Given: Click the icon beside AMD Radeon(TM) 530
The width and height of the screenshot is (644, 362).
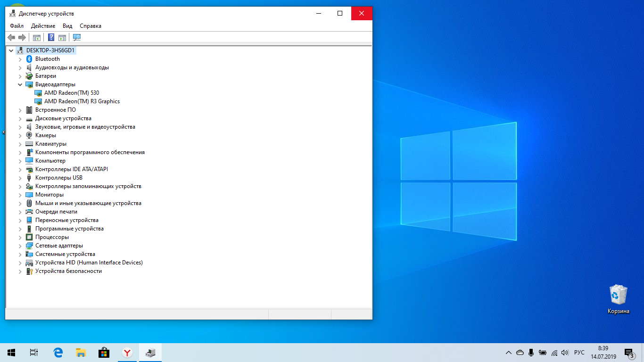Looking at the screenshot, I should pyautogui.click(x=38, y=93).
